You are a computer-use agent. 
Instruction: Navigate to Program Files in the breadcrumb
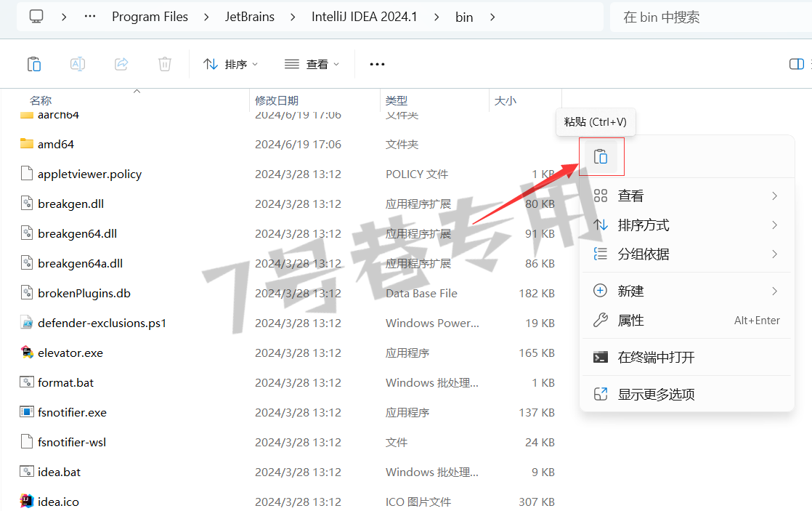click(x=150, y=17)
